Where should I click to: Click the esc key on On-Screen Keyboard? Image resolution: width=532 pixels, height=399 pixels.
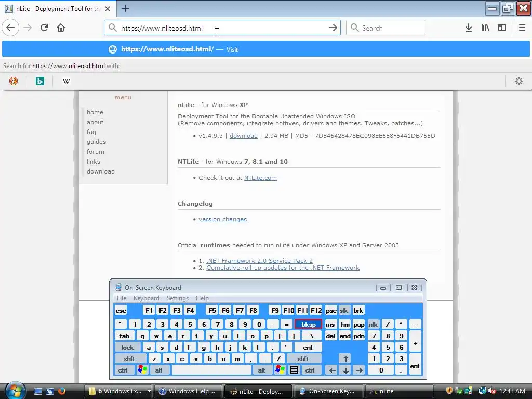click(x=121, y=310)
